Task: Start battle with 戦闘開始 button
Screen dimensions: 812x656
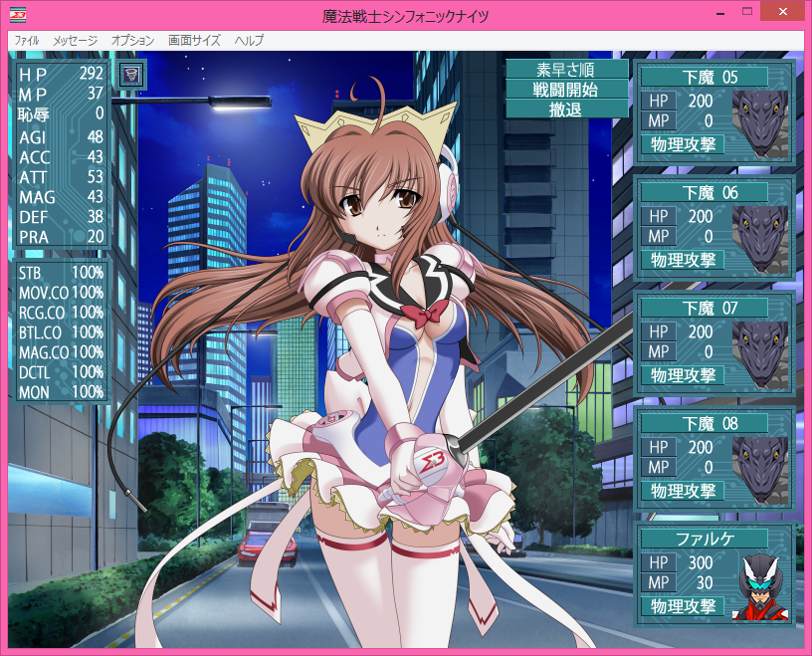Action: click(565, 90)
